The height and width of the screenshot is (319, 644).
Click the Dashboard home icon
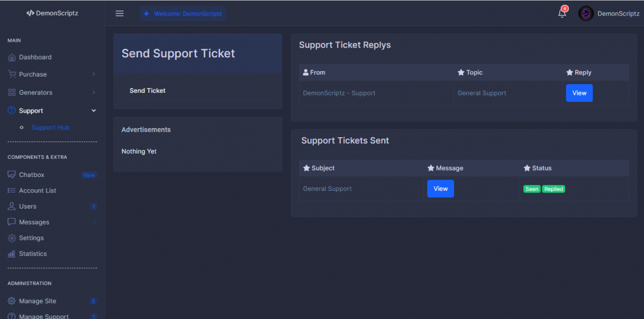coord(12,57)
